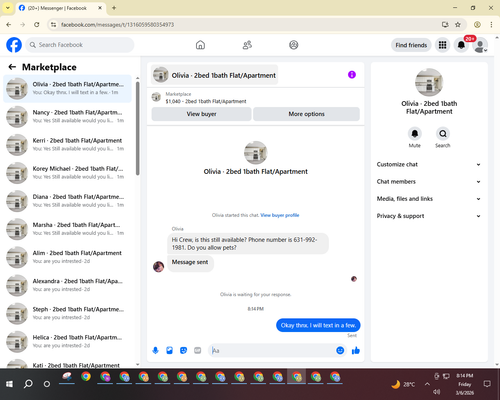Click the Olivia chat header title

tap(215, 75)
